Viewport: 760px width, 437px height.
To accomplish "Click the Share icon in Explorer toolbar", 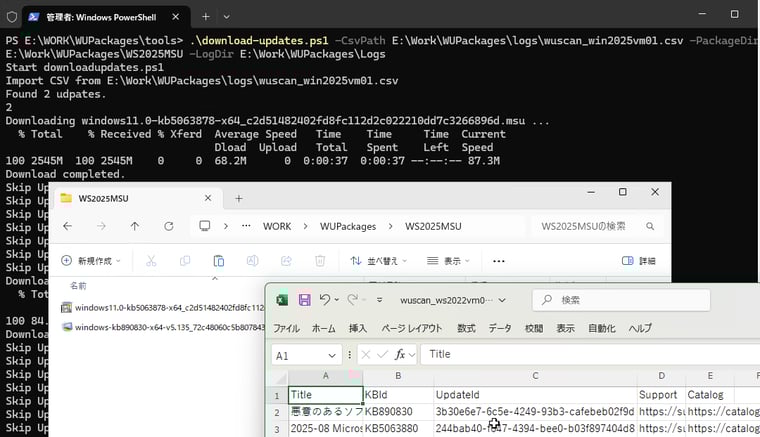I will click(286, 261).
